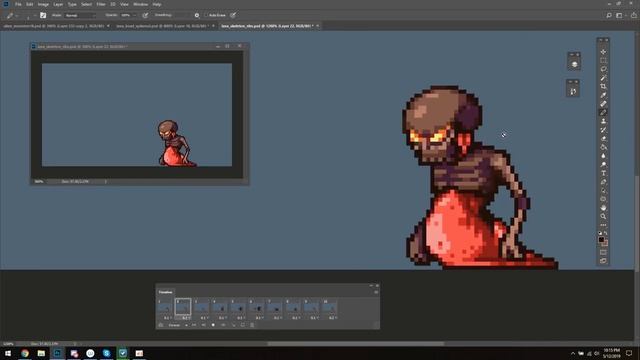Select the Crop tool

(603, 87)
